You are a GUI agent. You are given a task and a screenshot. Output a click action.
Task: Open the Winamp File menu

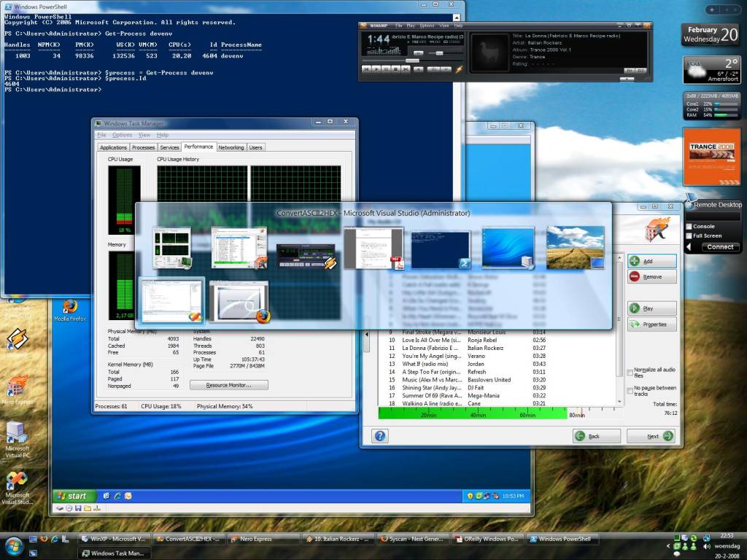(x=400, y=26)
